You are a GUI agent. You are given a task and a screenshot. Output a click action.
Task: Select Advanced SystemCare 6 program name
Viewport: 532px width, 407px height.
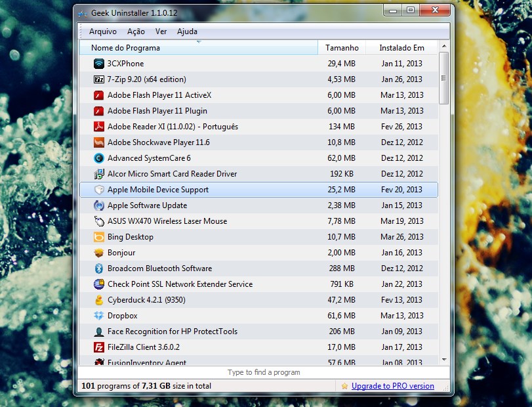pos(149,158)
